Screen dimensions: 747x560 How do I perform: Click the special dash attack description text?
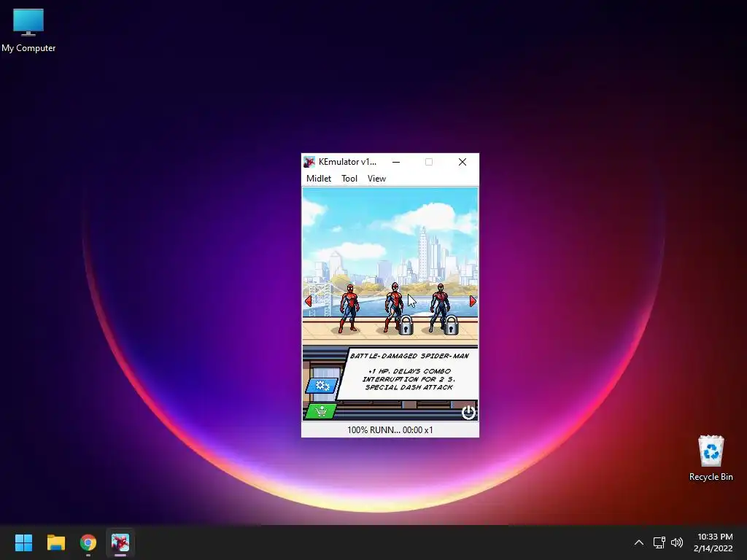click(x=409, y=387)
